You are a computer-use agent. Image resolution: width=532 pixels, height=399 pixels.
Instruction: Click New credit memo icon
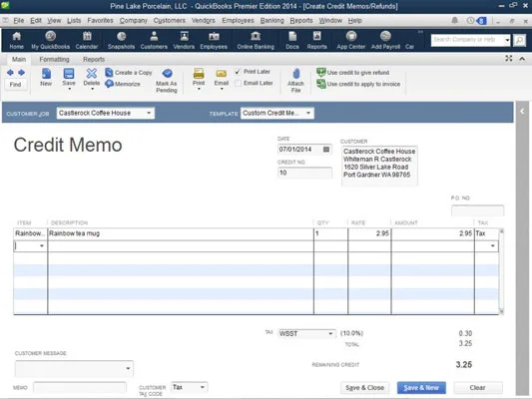point(46,77)
